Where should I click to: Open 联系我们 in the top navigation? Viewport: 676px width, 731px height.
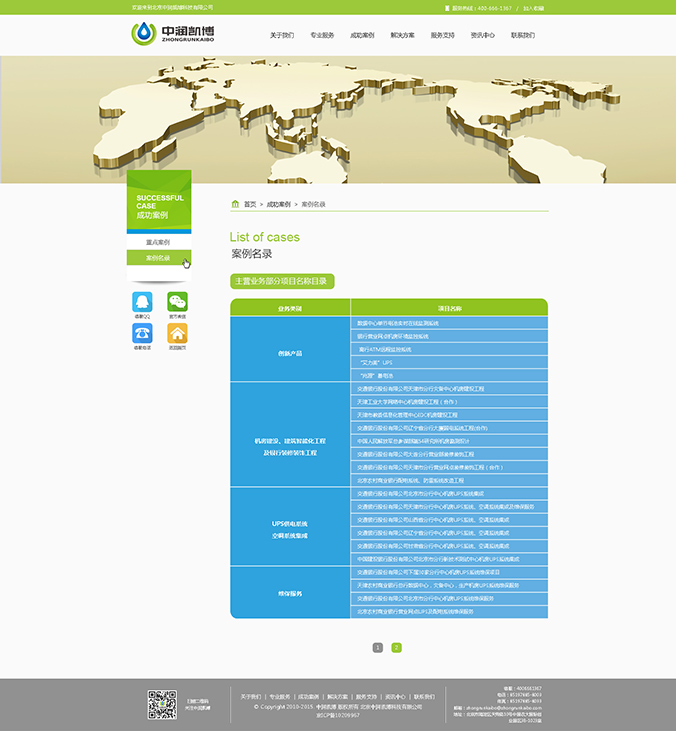[523, 35]
